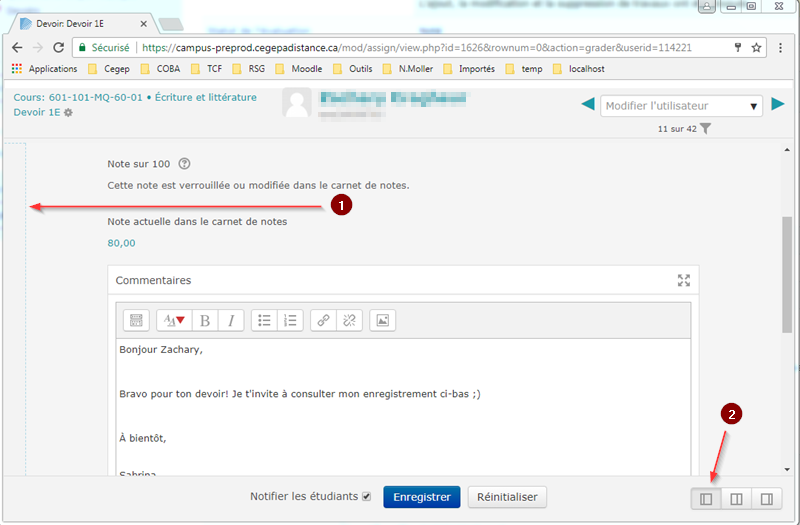Uncheck Notifier les étudiants checkbox

tap(366, 497)
